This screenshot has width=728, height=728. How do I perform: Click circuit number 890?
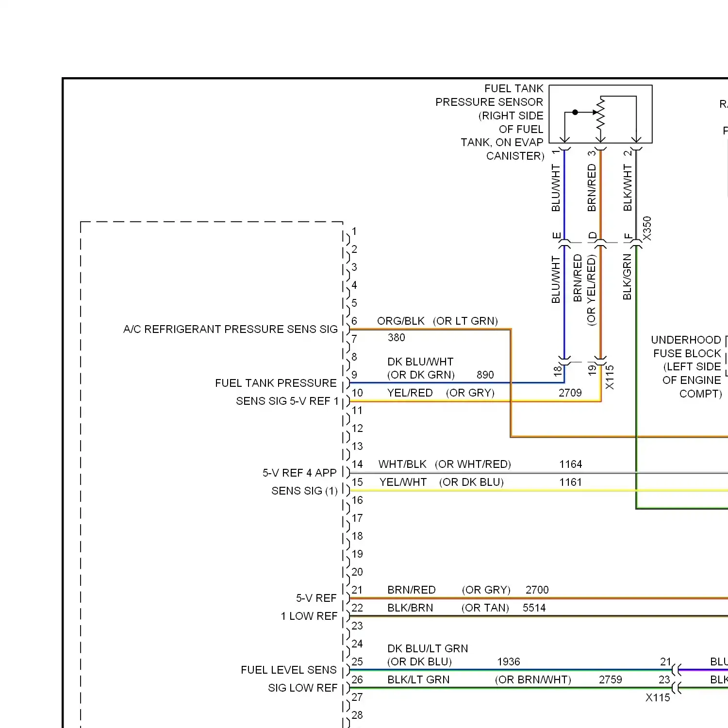(x=485, y=375)
